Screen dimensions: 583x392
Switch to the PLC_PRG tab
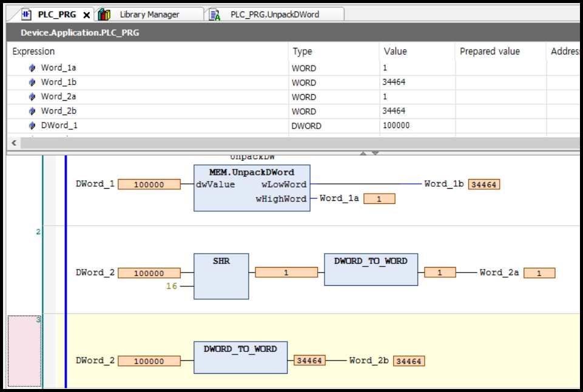pos(56,15)
